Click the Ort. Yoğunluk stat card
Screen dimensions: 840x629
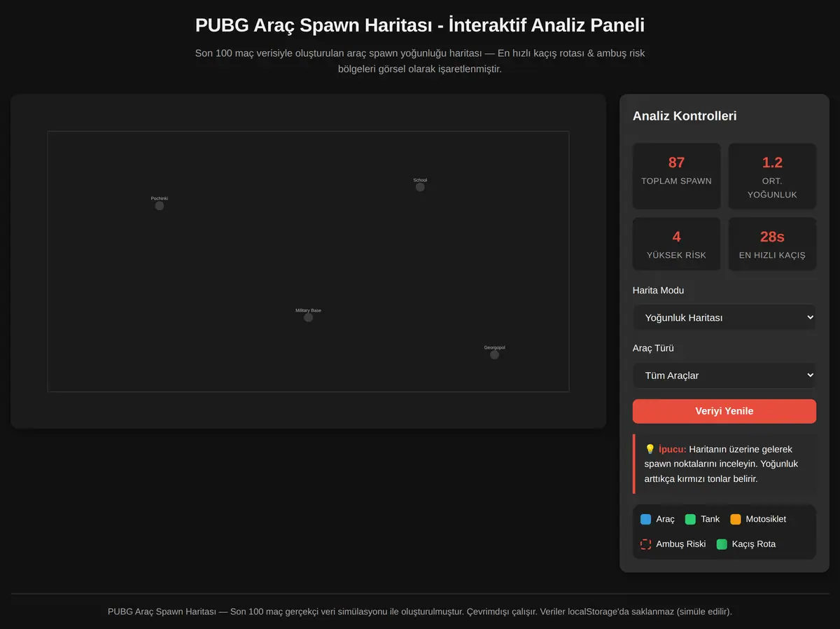[772, 176]
